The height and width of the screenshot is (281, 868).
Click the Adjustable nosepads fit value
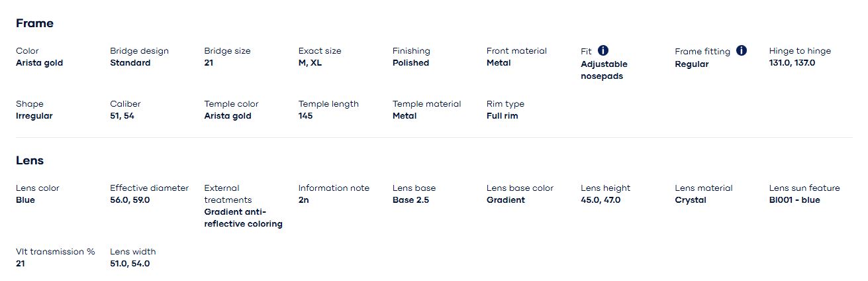(x=604, y=70)
